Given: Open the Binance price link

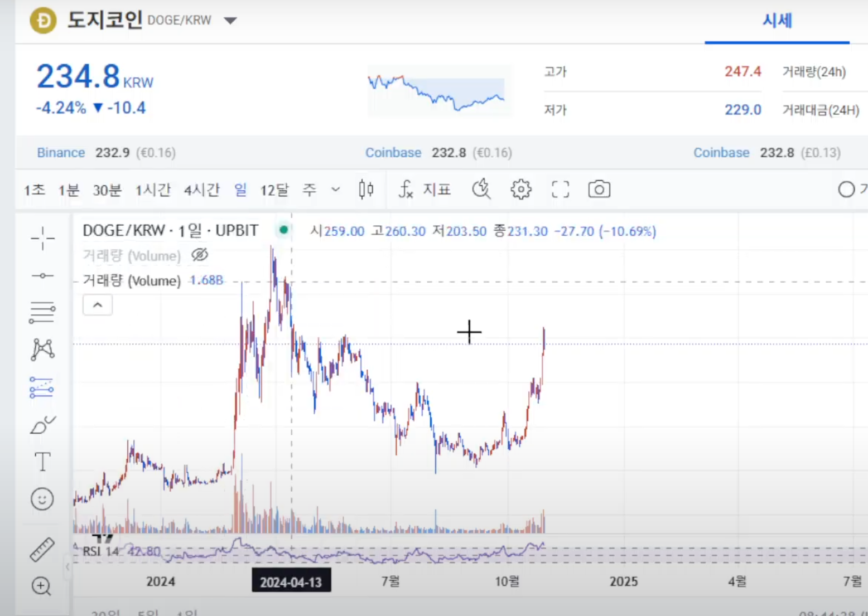Looking at the screenshot, I should coord(61,153).
